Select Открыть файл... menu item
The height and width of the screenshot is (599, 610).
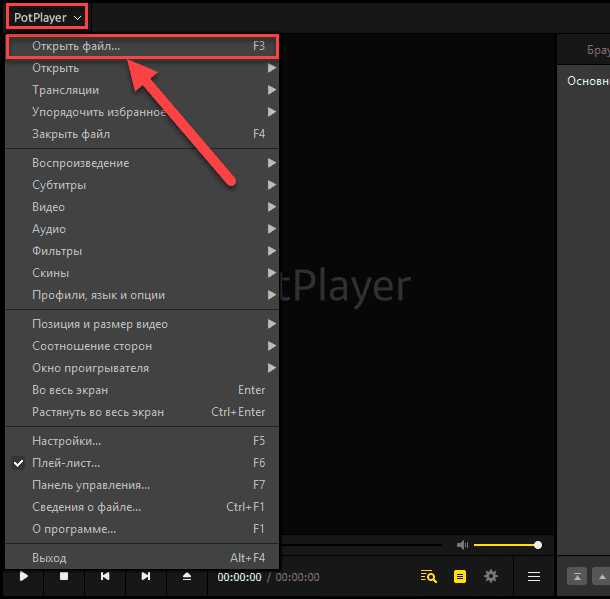pyautogui.click(x=142, y=46)
